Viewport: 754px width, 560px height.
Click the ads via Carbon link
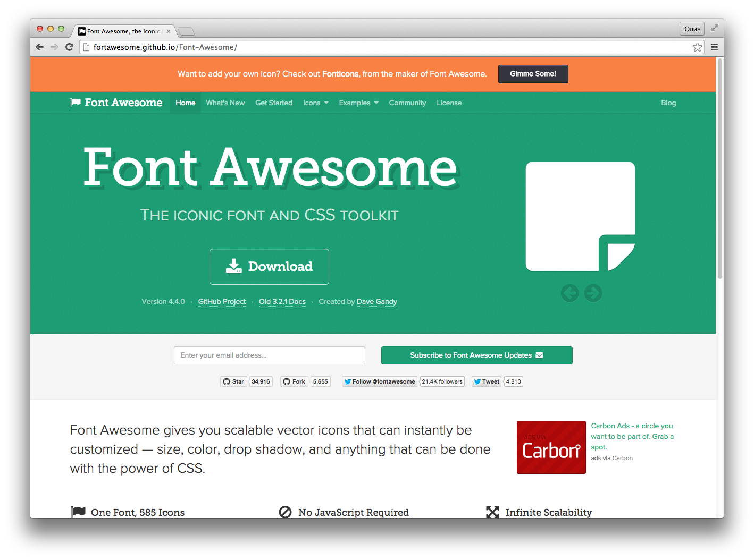[611, 458]
